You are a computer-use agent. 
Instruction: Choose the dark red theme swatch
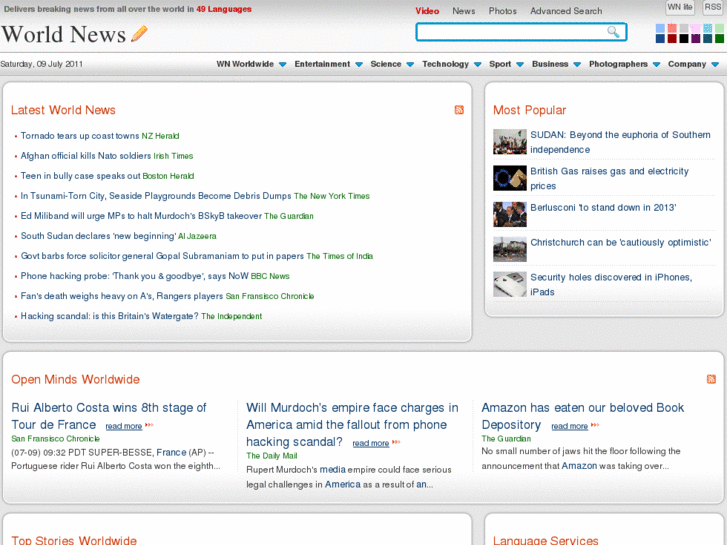pyautogui.click(x=672, y=39)
